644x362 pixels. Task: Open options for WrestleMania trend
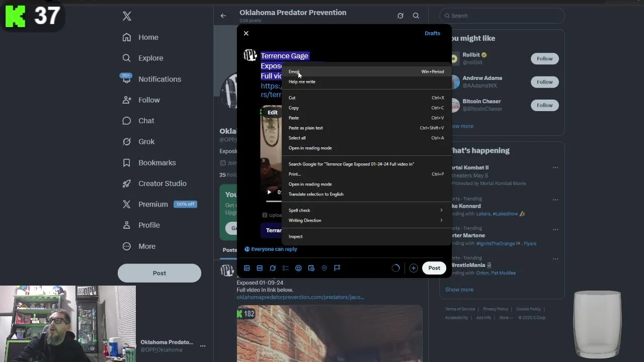(555, 259)
